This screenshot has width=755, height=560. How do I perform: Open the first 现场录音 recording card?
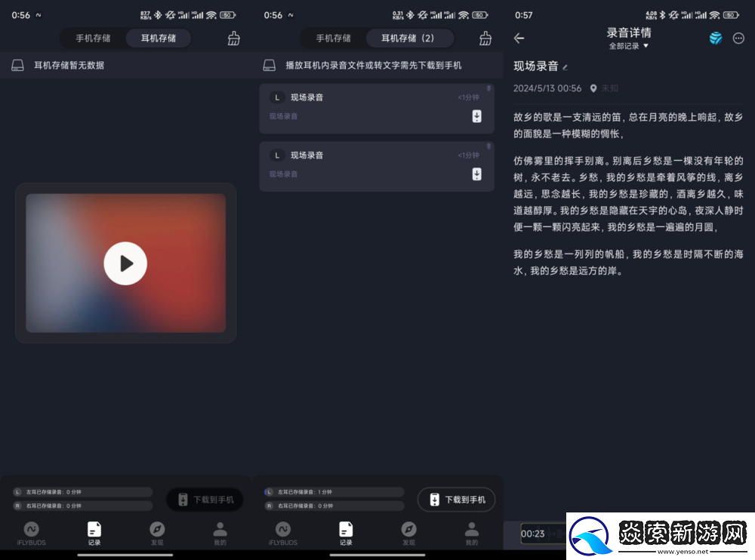[x=362, y=106]
